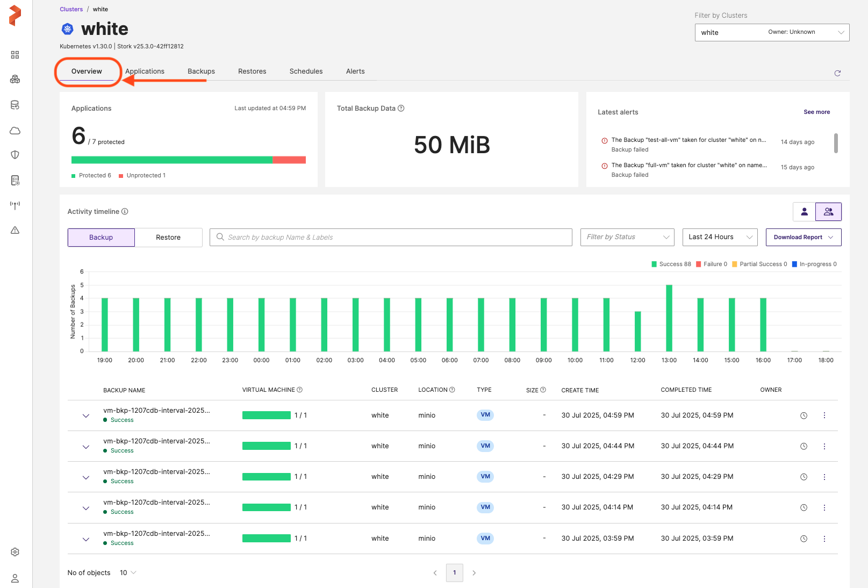This screenshot has width=868, height=588.
Task: Click the refresh icon near the tabs
Action: coord(837,73)
